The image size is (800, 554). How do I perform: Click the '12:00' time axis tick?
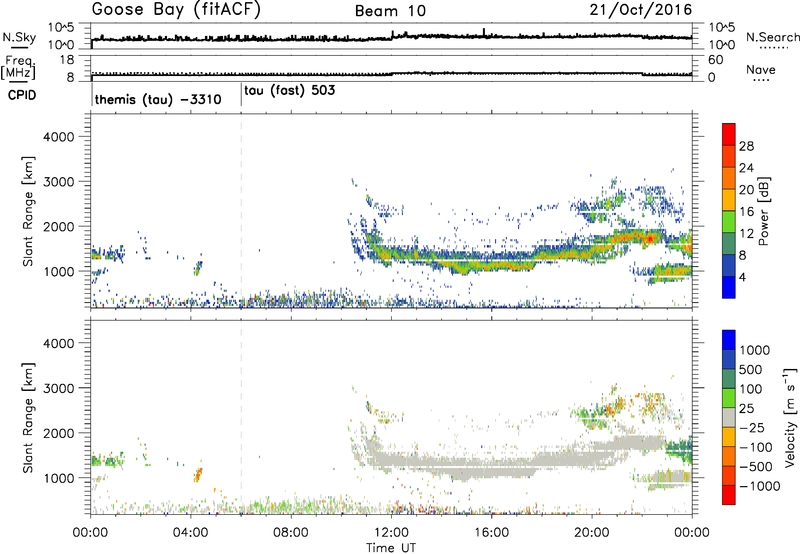pyautogui.click(x=391, y=533)
